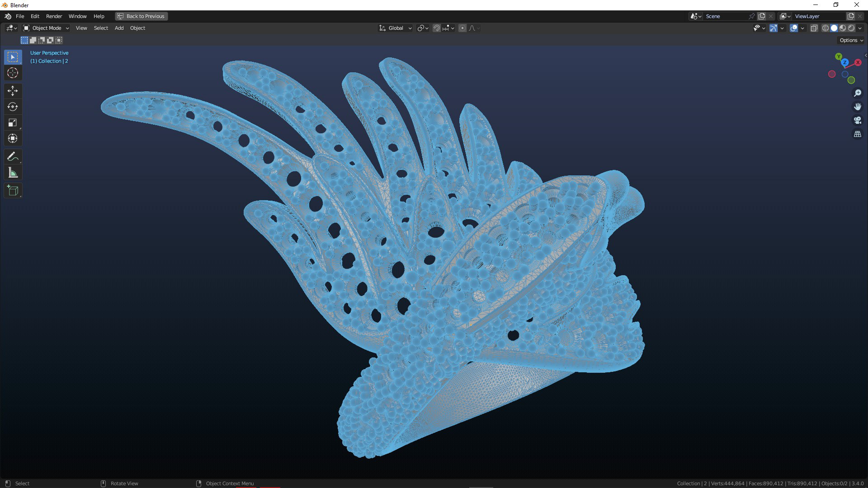Toggle X-ray display
868x488 pixels.
coord(814,28)
